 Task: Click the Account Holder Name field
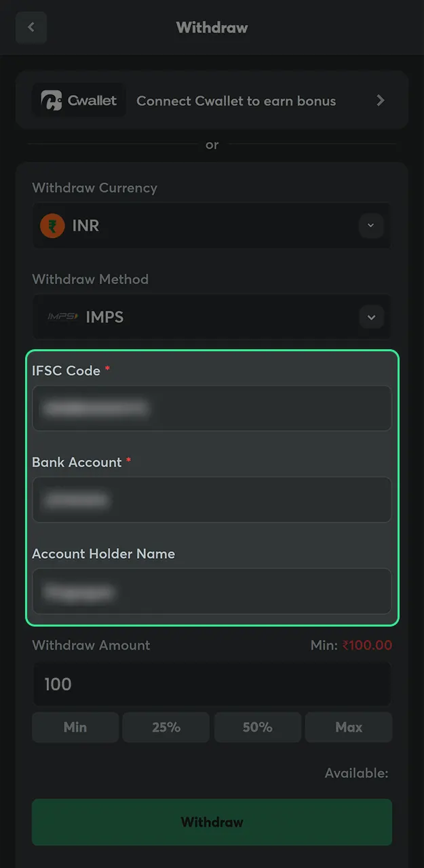(x=212, y=591)
